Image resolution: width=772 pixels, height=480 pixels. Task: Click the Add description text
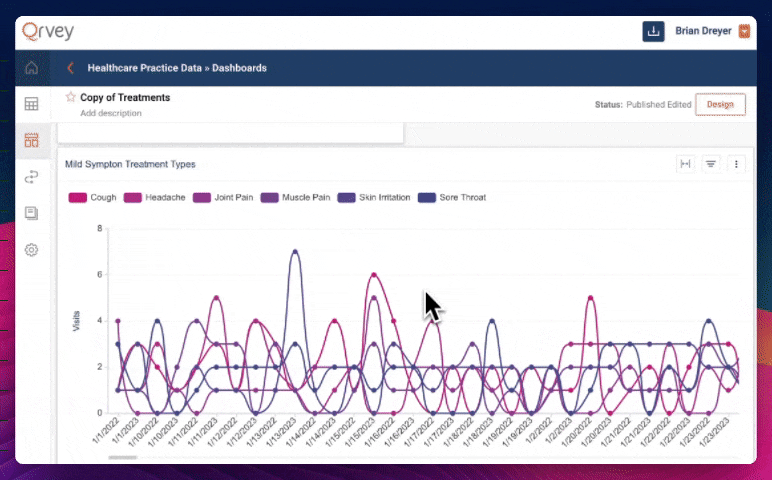(x=110, y=113)
